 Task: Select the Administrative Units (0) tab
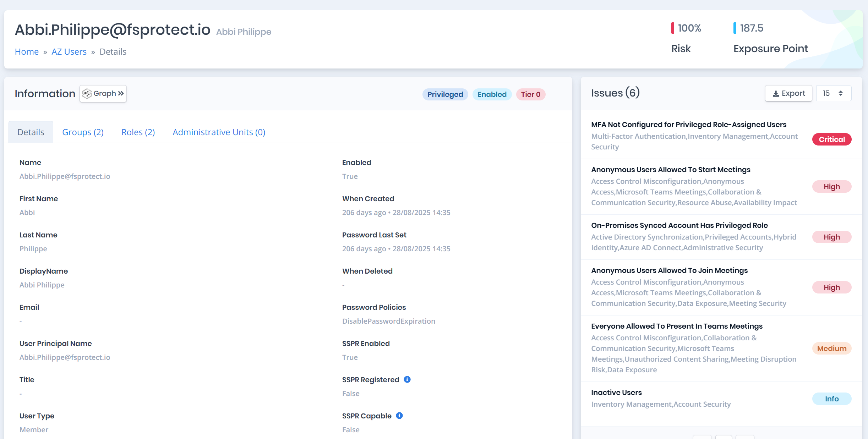pyautogui.click(x=218, y=132)
